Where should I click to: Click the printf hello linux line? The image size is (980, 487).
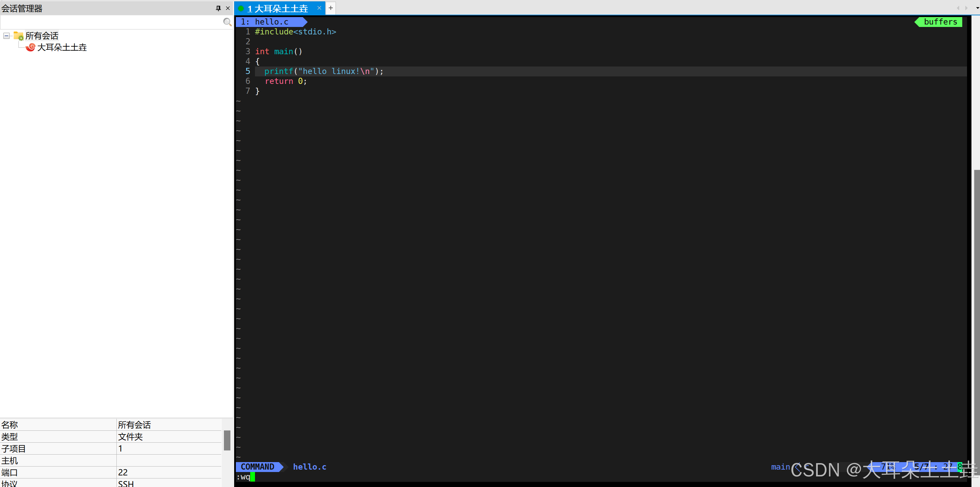[x=324, y=71]
